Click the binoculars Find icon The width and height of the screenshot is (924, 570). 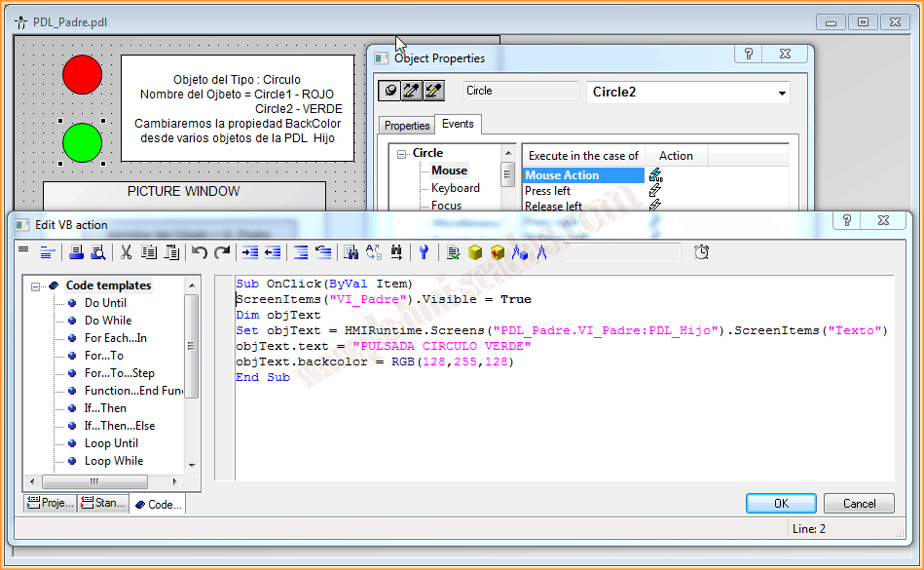tap(351, 252)
